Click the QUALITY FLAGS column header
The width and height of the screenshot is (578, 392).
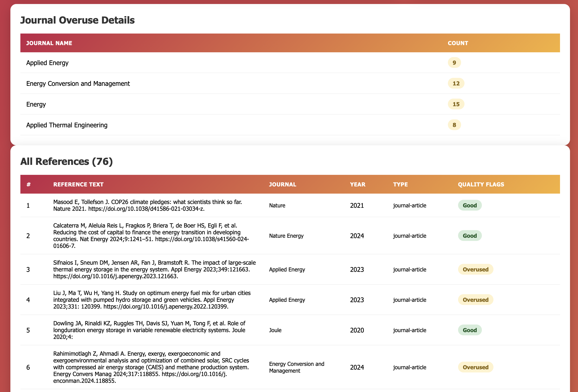[x=481, y=184]
